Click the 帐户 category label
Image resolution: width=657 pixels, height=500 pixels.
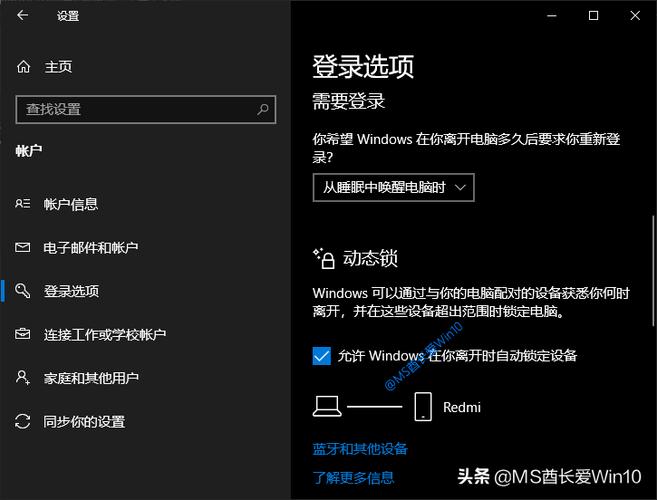(x=28, y=150)
